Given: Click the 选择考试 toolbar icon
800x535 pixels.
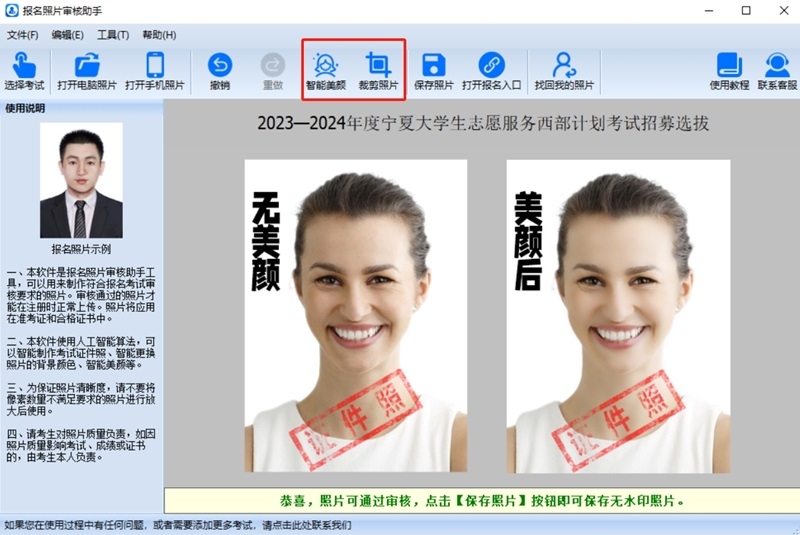Looking at the screenshot, I should tap(24, 71).
